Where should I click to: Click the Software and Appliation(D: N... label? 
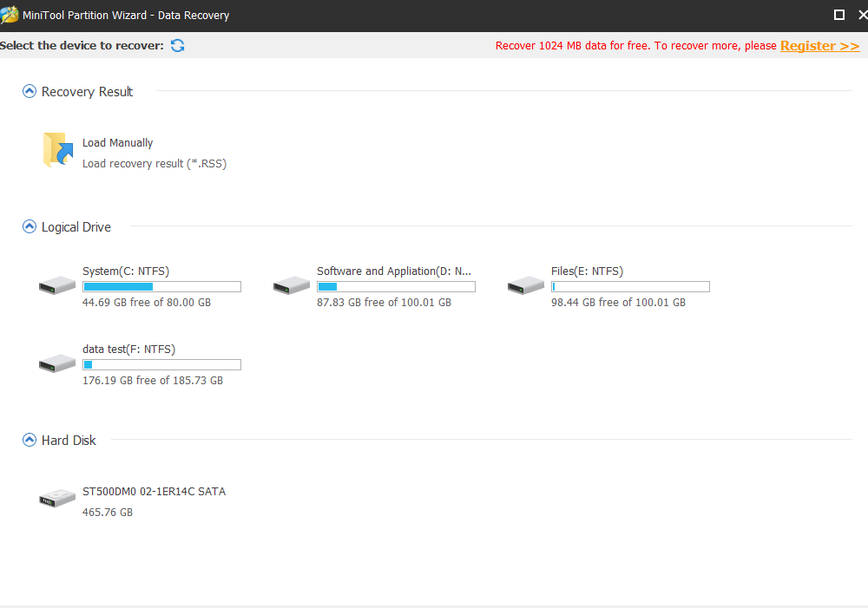pyautogui.click(x=393, y=271)
